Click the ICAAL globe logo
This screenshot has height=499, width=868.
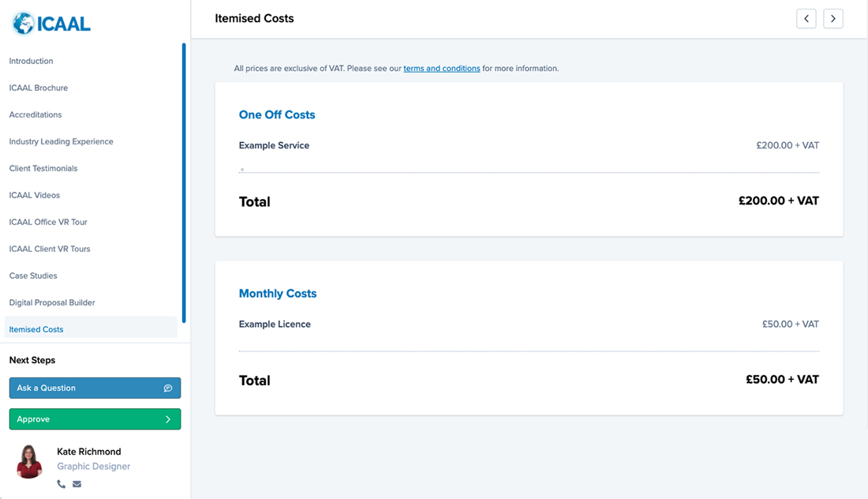(51, 24)
